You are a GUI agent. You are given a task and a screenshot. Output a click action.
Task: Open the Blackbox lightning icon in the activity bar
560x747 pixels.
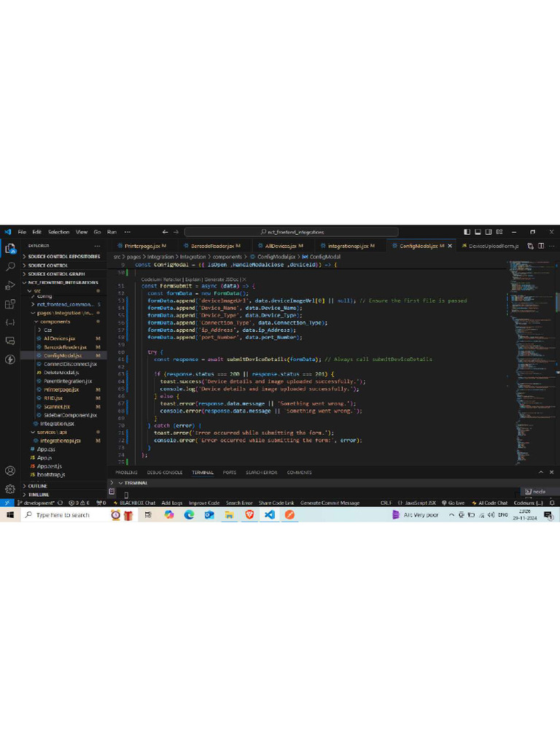click(x=10, y=359)
